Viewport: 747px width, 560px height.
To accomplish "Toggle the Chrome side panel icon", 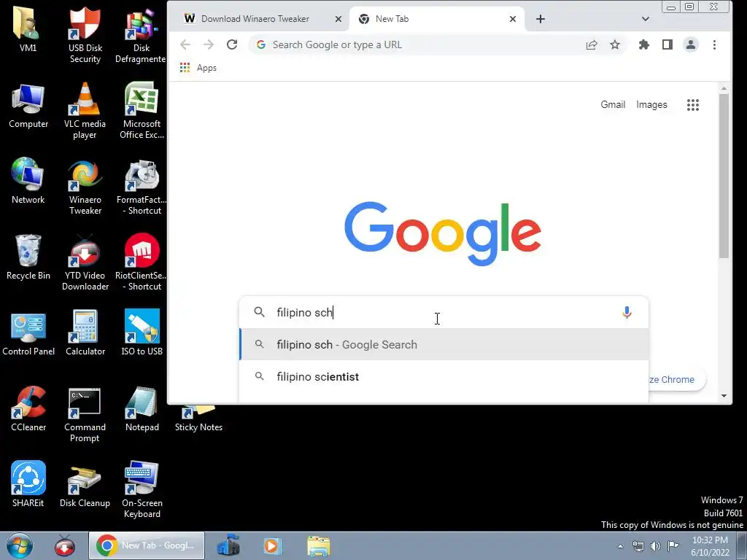I will point(667,44).
